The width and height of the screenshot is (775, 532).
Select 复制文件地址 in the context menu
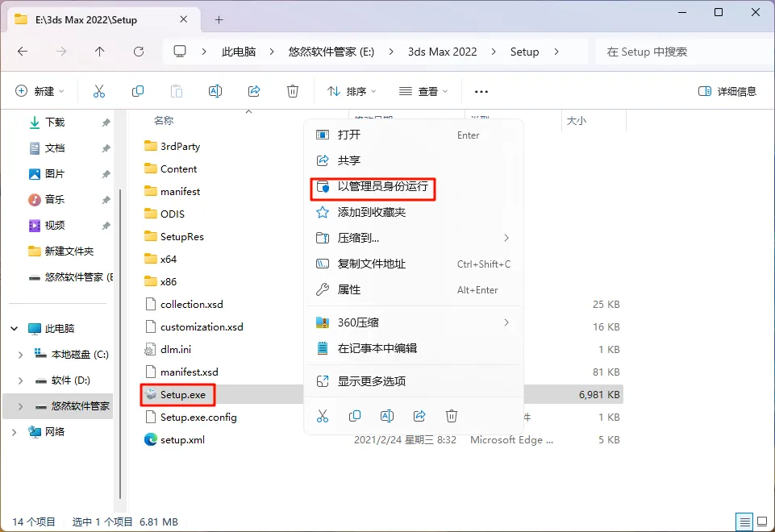pos(413,264)
